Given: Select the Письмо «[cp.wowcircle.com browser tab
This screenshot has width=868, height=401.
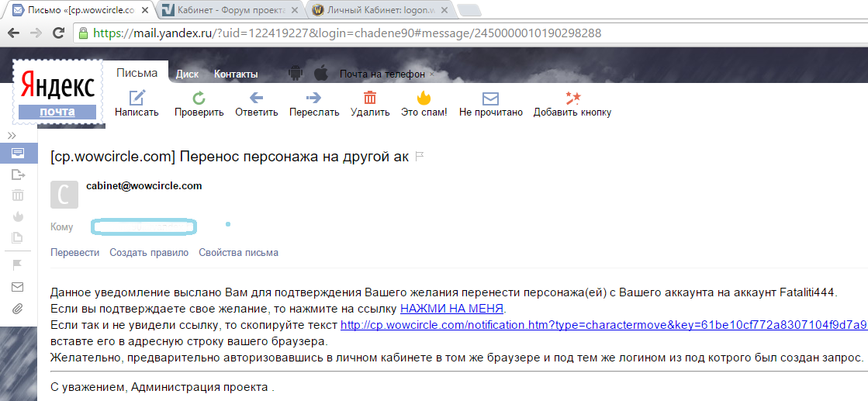Looking at the screenshot, I should pyautogui.click(x=81, y=9).
